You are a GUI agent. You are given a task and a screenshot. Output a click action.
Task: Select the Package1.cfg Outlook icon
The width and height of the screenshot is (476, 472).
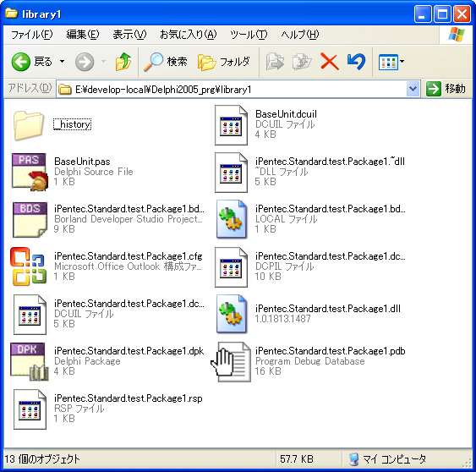tap(29, 266)
